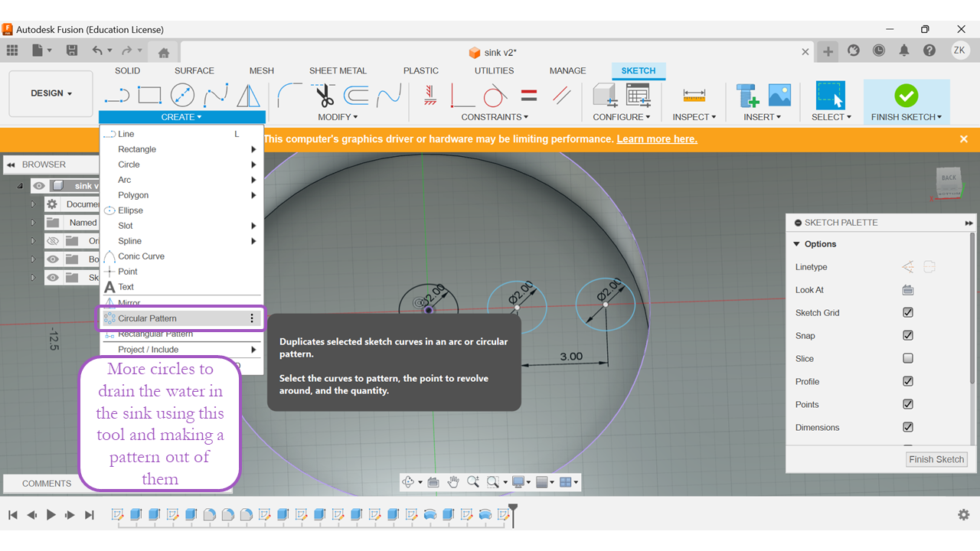Viewport: 980px width, 551px height.
Task: Apply the Tangent constraint icon
Action: point(495,96)
